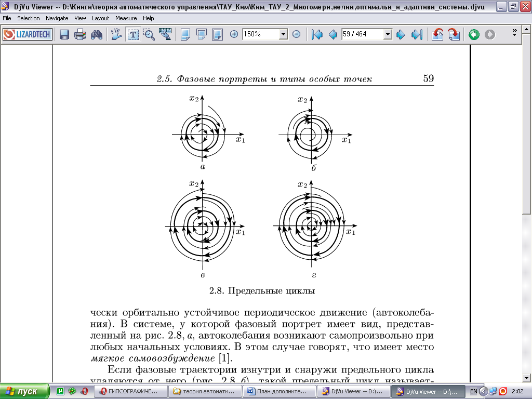The width and height of the screenshot is (532, 399).
Task: Open the Start menu 'пуск'
Action: (24, 391)
